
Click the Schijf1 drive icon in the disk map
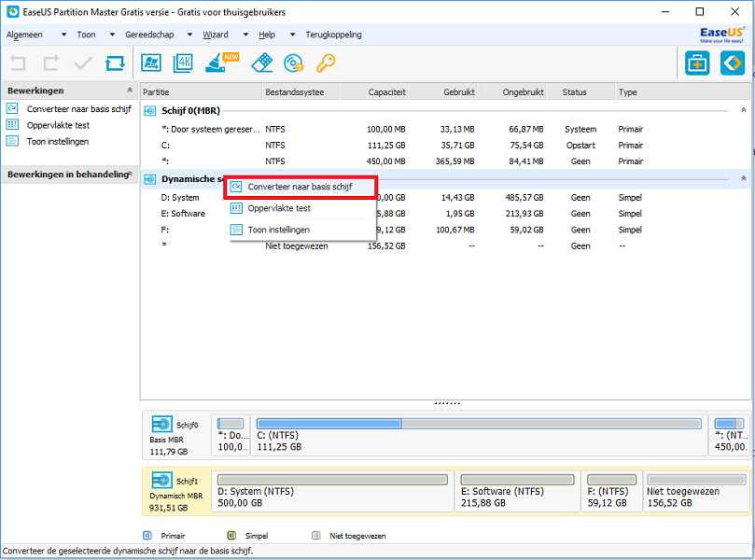161,480
